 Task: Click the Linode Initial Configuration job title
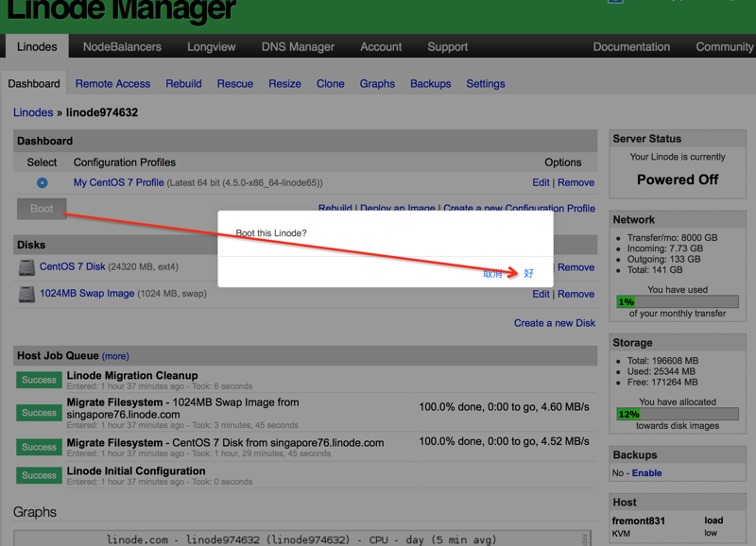pos(136,470)
